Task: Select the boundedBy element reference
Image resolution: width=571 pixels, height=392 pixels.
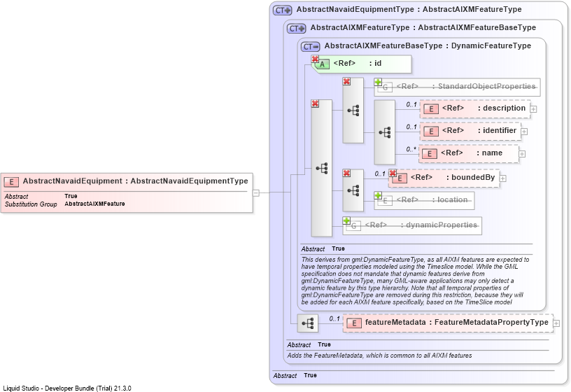Action: pyautogui.click(x=444, y=178)
